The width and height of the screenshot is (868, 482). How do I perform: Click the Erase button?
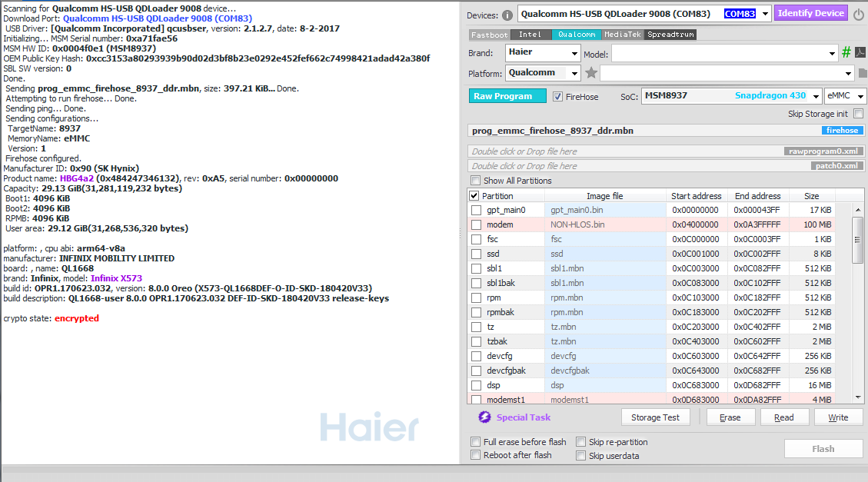(x=730, y=417)
